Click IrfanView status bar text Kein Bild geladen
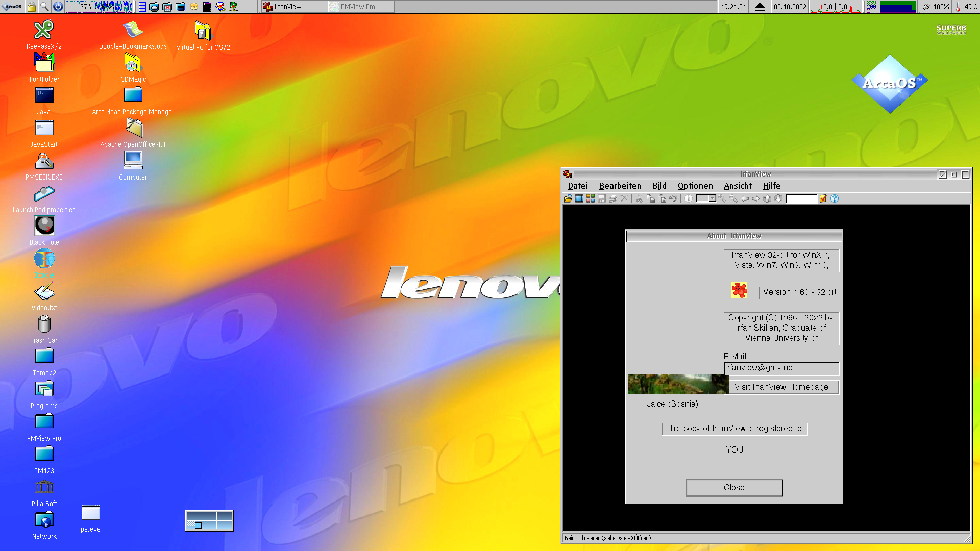The image size is (980, 551). [607, 538]
